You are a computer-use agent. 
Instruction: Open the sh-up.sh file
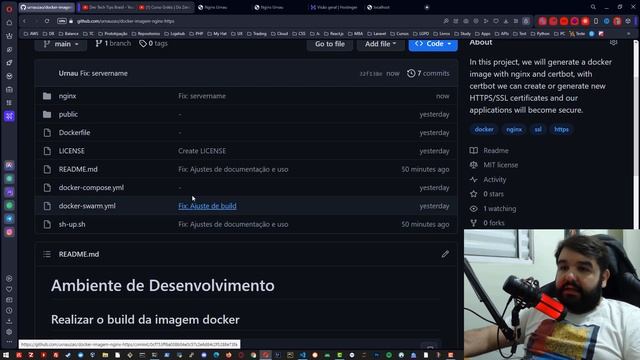point(72,224)
